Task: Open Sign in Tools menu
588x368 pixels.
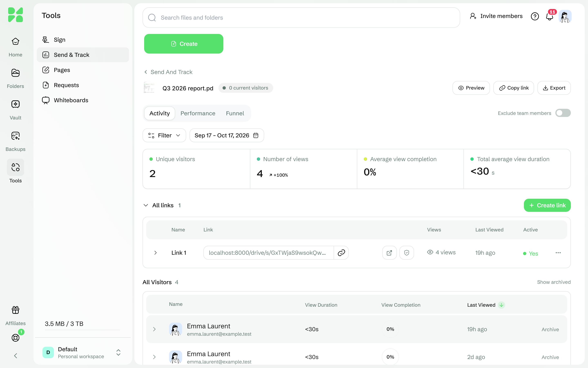Action: pyautogui.click(x=83, y=40)
